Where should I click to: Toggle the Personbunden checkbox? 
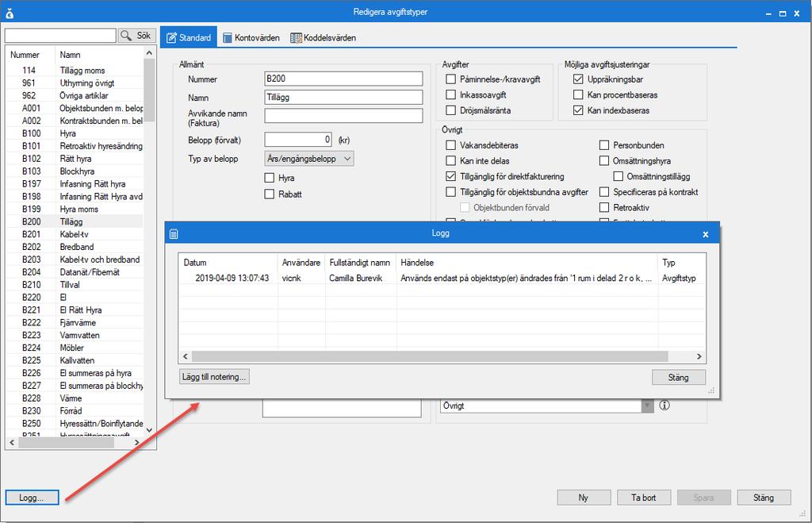(604, 145)
